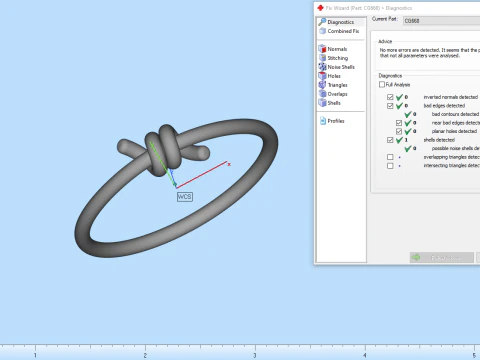Enable the overlapping triangles detected checkbox
480x360 pixels.
coord(390,157)
